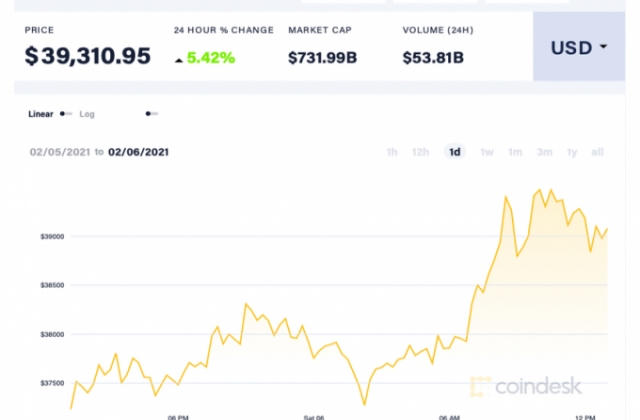Show the 1y time range
The height and width of the screenshot is (420, 640).
[x=572, y=152]
